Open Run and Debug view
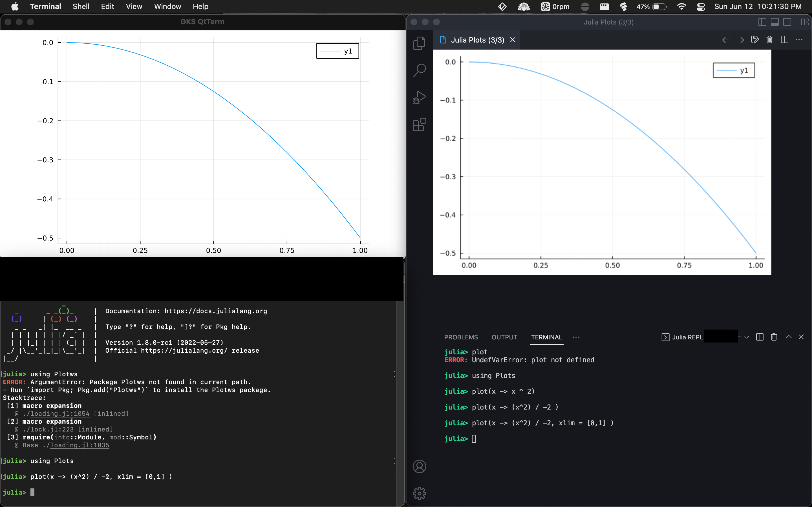Viewport: 812px width, 507px height. tap(420, 97)
